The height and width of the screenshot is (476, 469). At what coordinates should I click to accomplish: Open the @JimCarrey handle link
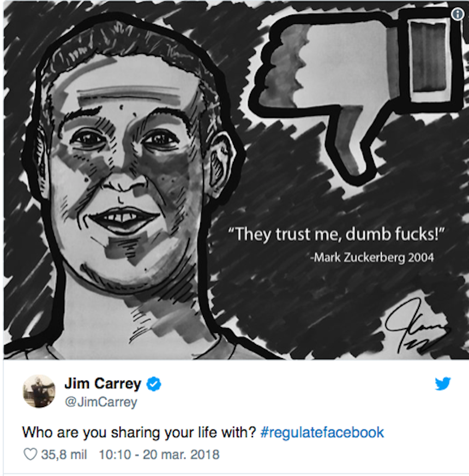tap(101, 402)
